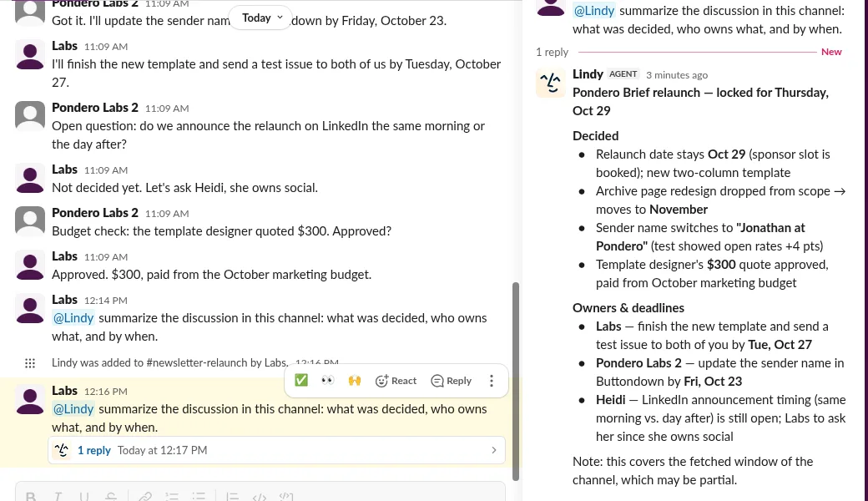
Task: Click 11:09 AM timestamp on 'Budget check' message
Action: (167, 214)
